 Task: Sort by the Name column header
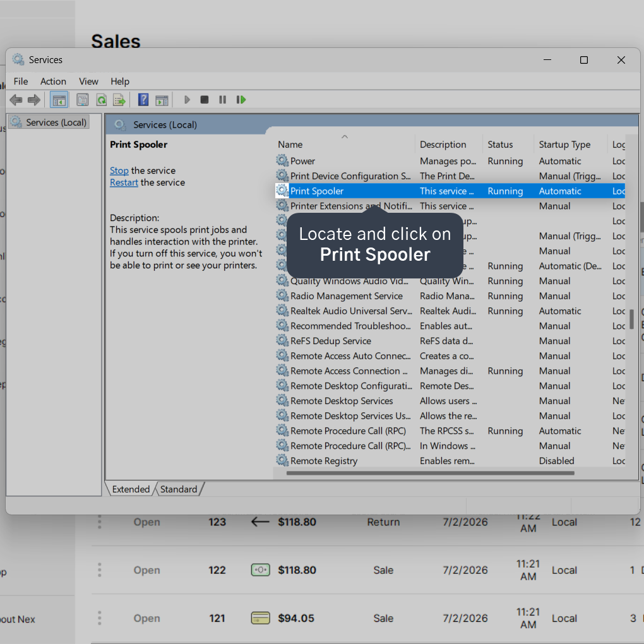[x=344, y=145]
